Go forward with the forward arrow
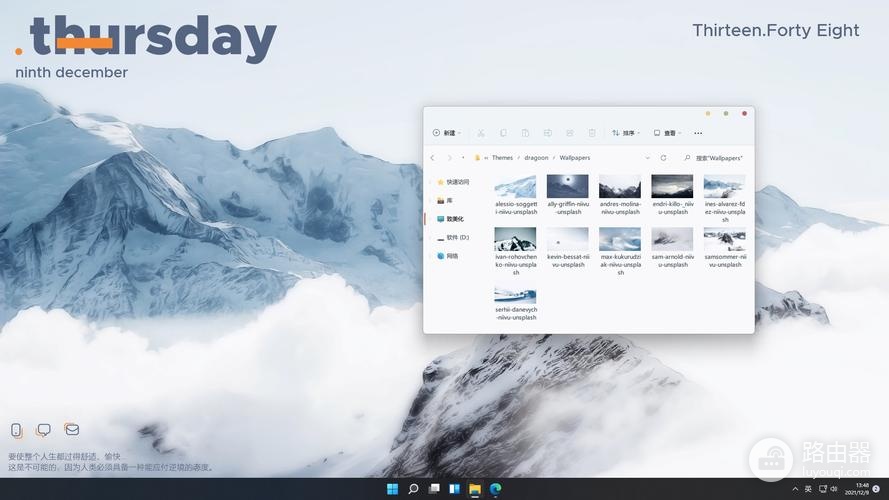Viewport: 889px width, 500px height. tap(450, 158)
